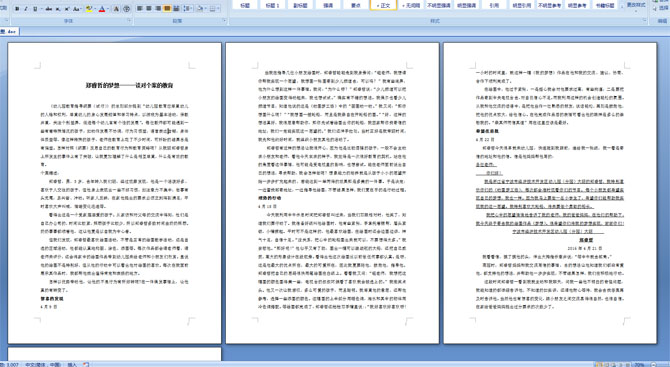Toggle strikethrough text formatting
This screenshot has height=367, width=670.
[x=49, y=9]
